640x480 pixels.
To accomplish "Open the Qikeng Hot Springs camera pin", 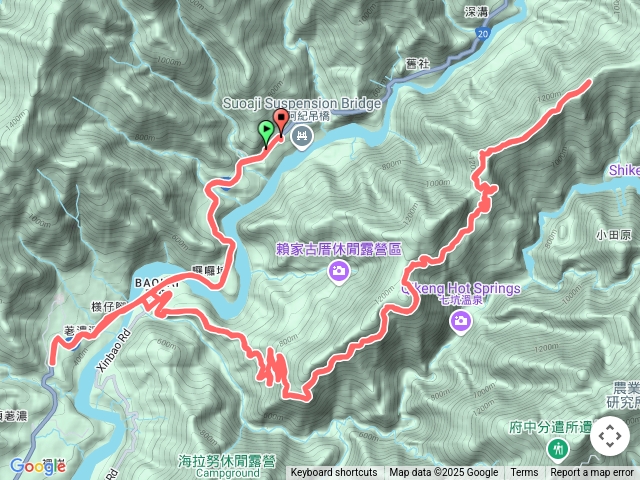I will tap(461, 322).
